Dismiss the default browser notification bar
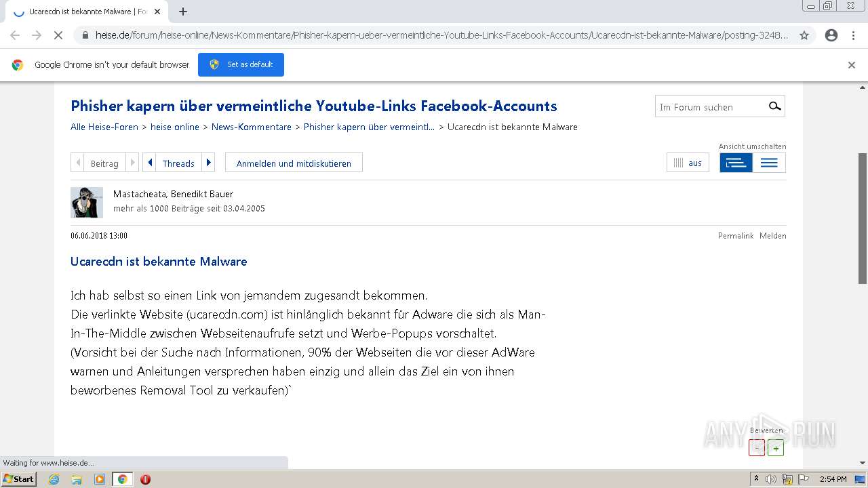 [x=852, y=65]
